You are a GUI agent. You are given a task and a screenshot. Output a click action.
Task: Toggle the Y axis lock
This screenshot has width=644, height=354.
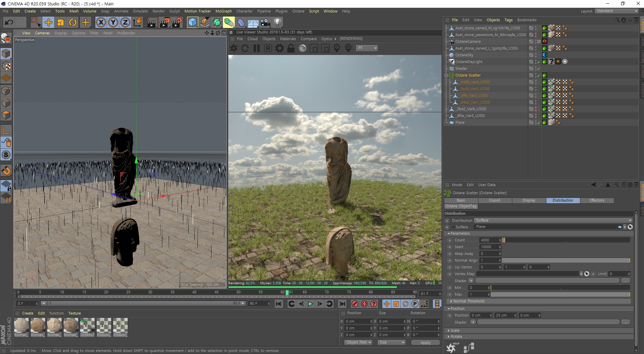click(113, 23)
